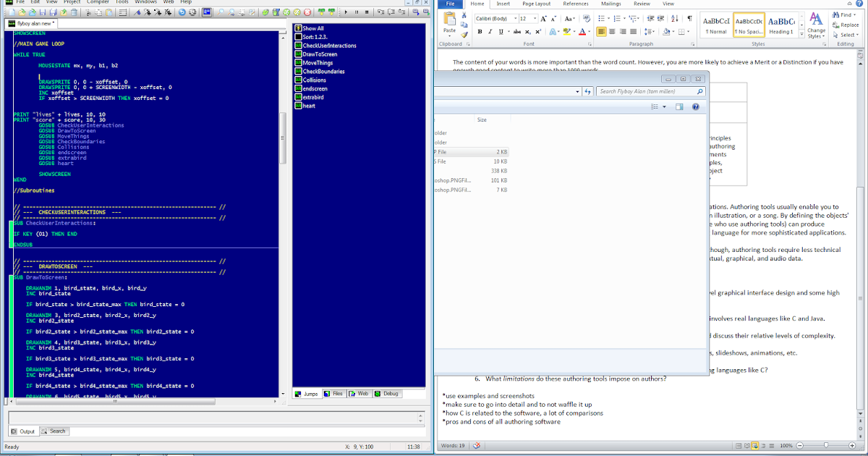This screenshot has height=456, width=868.
Task: Switch to the References ribbon tab
Action: [576, 4]
